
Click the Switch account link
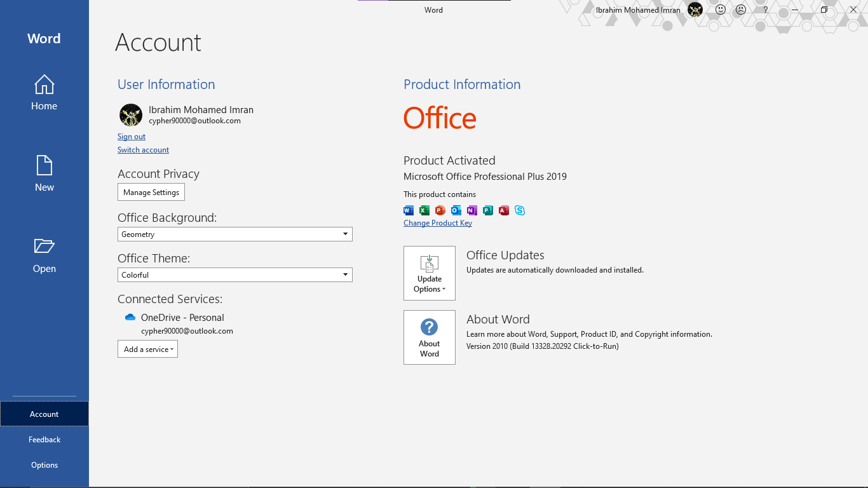tap(143, 150)
